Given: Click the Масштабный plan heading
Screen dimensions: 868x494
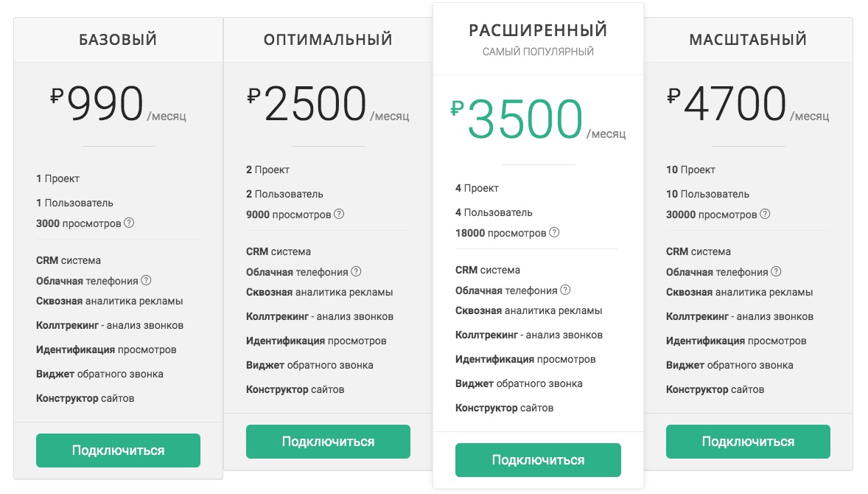Looking at the screenshot, I should pos(748,39).
